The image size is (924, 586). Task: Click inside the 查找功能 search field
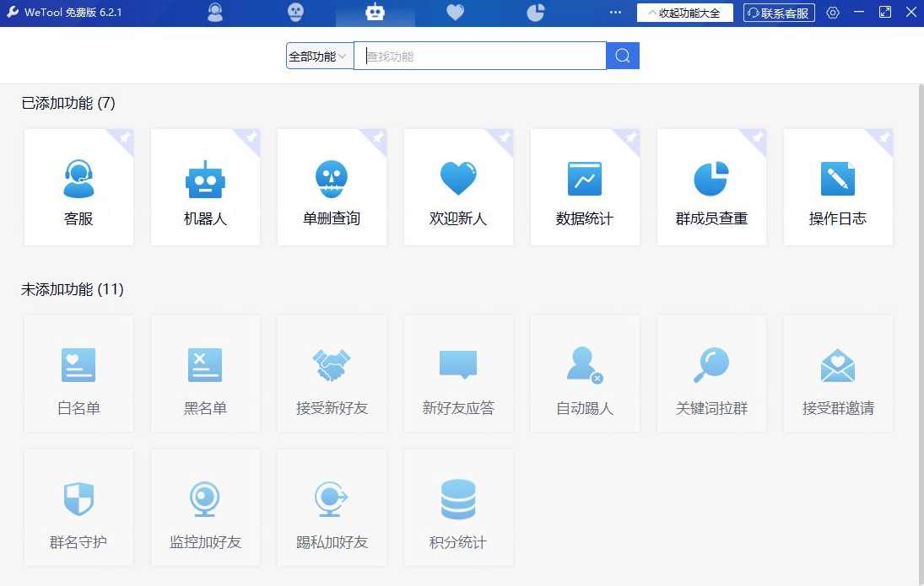[x=481, y=55]
